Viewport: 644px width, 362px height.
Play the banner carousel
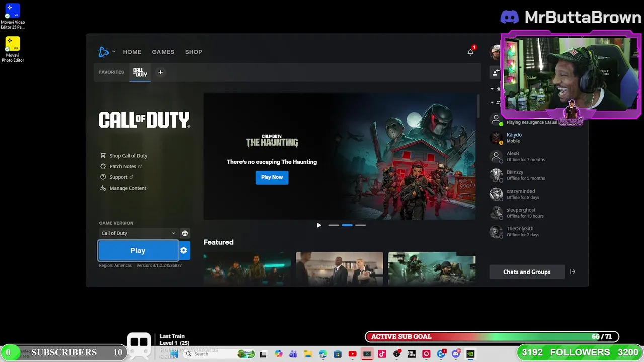point(319,225)
